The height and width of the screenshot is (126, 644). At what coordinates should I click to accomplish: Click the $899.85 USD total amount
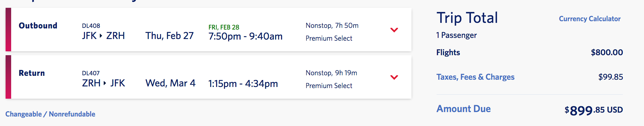pos(594,110)
